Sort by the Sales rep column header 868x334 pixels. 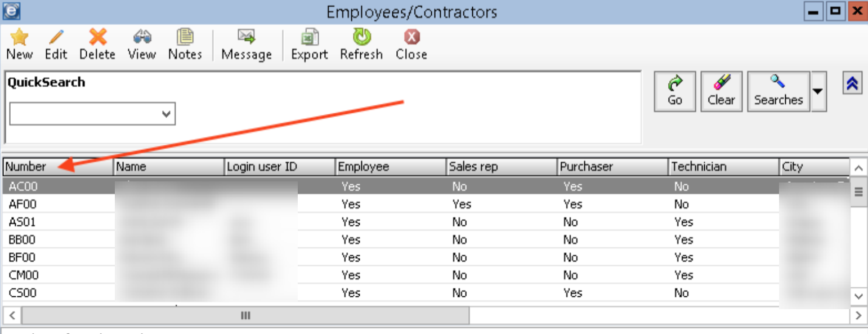(x=502, y=167)
